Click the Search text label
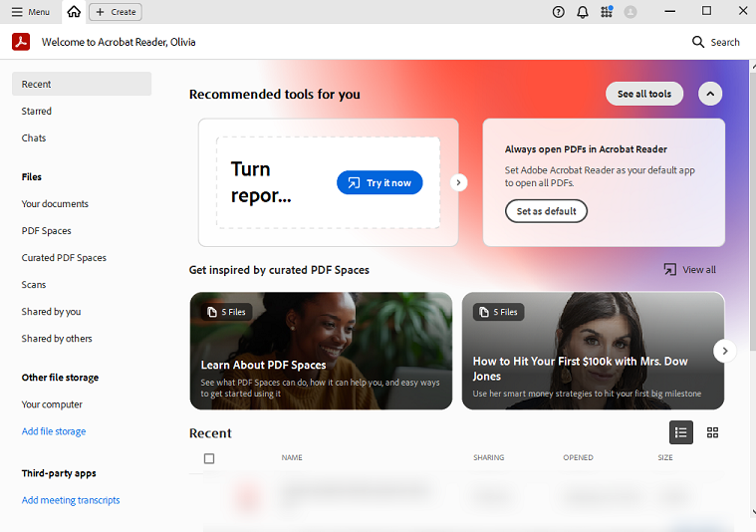756x532 pixels. click(x=725, y=43)
